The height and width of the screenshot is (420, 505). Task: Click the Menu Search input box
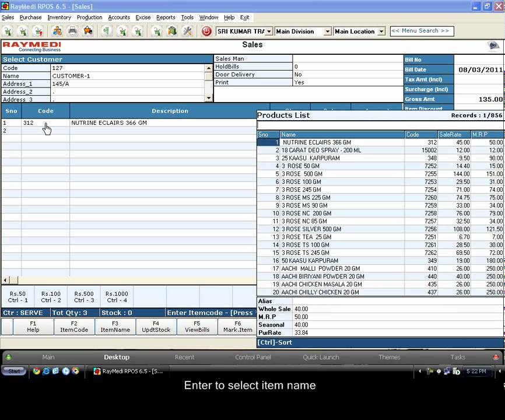click(422, 32)
